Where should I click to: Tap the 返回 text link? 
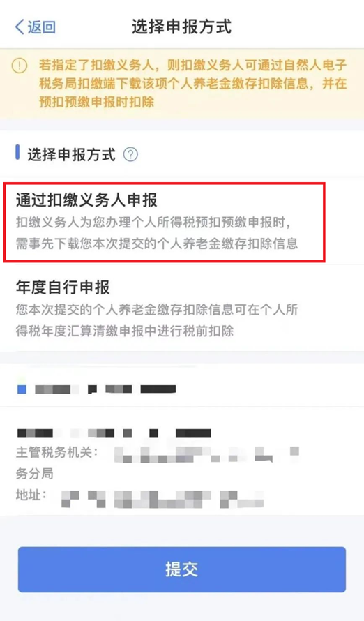pyautogui.click(x=42, y=27)
